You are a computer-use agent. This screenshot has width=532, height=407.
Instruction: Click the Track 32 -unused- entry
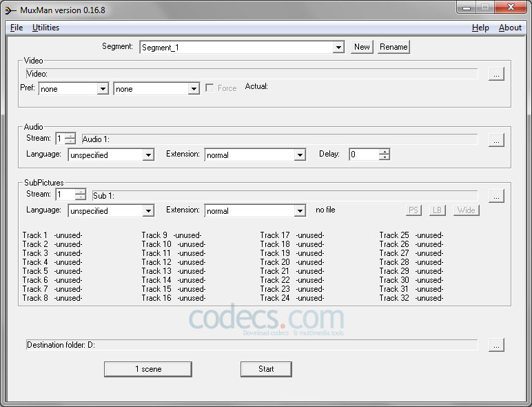point(411,298)
